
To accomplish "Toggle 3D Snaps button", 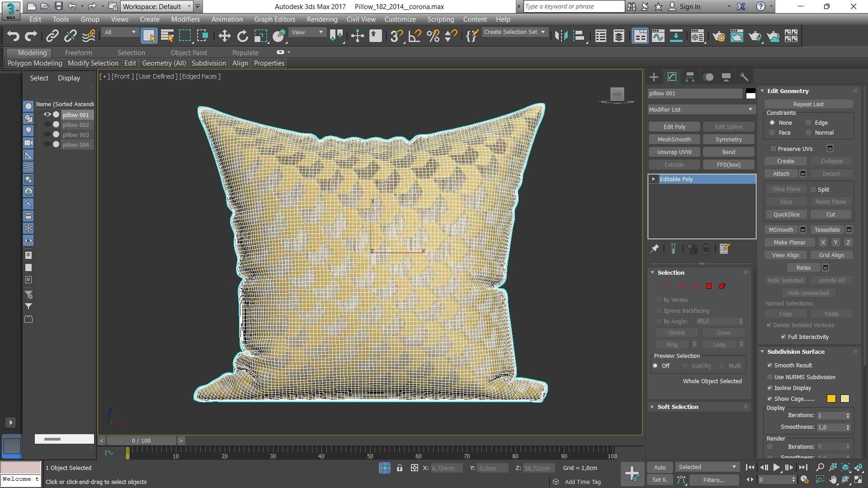I will coord(396,36).
